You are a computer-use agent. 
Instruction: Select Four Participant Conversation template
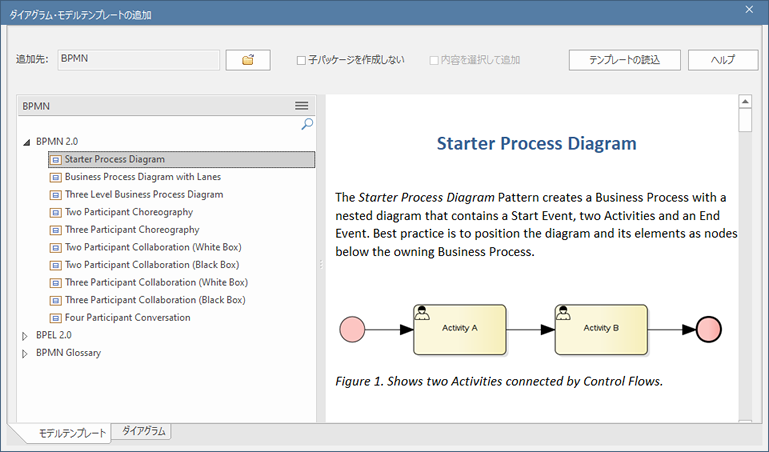(x=128, y=318)
